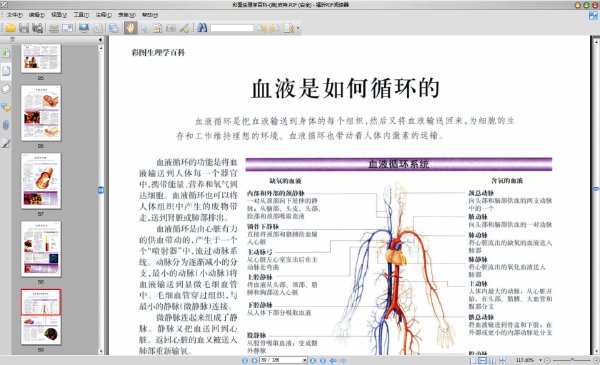This screenshot has width=600, height=365.
Task: Toggle continuous page layout mode
Action: 483,360
